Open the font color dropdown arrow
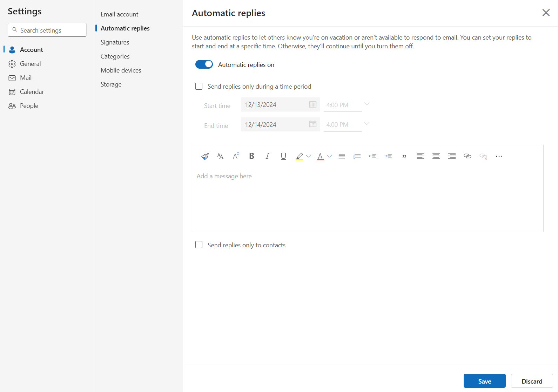 (329, 156)
